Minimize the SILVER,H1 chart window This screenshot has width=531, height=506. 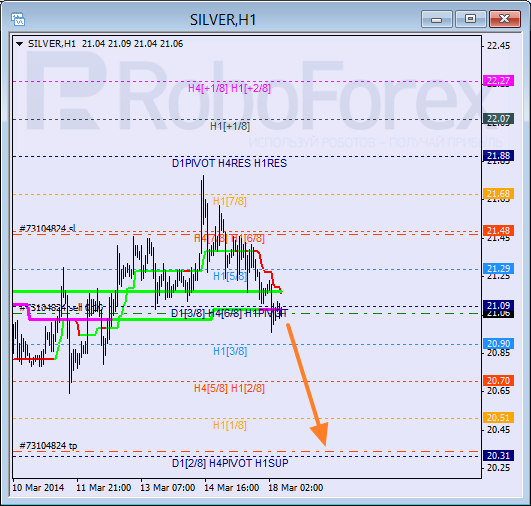tap(437, 19)
